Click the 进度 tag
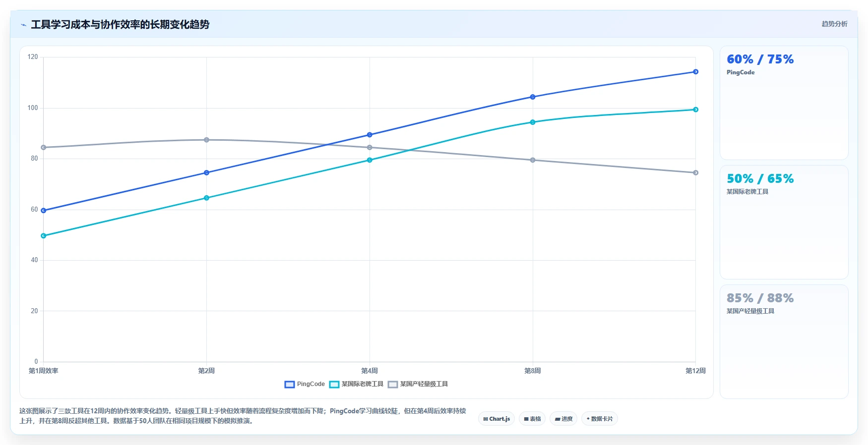The height and width of the screenshot is (445, 868). 563,419
